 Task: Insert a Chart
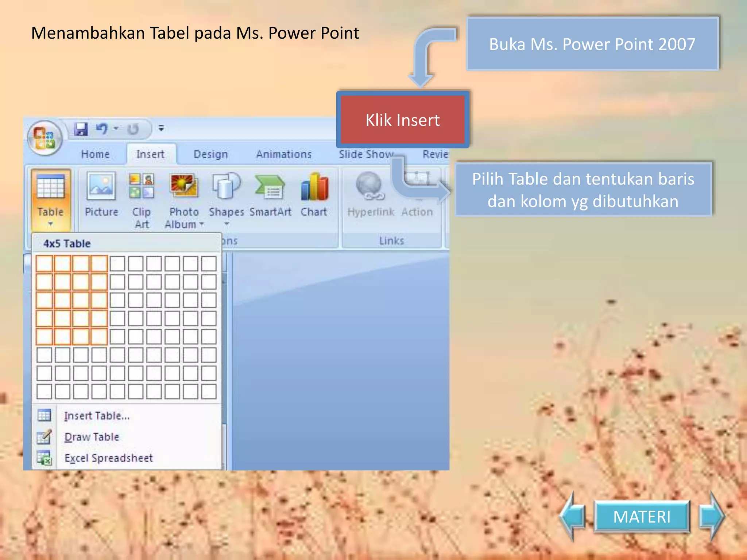(x=314, y=195)
